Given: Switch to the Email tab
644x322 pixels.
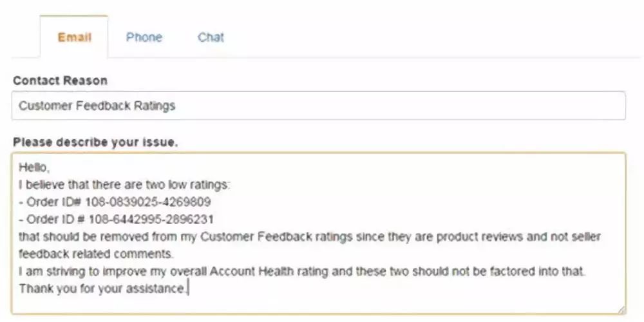Looking at the screenshot, I should point(74,37).
